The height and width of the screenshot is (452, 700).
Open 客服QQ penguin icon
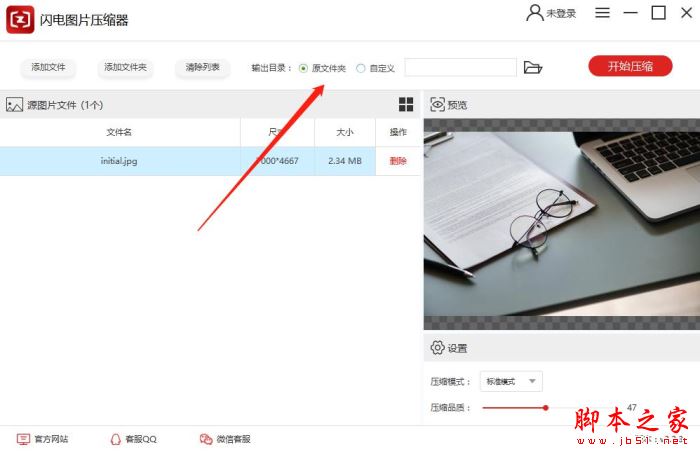tap(116, 439)
